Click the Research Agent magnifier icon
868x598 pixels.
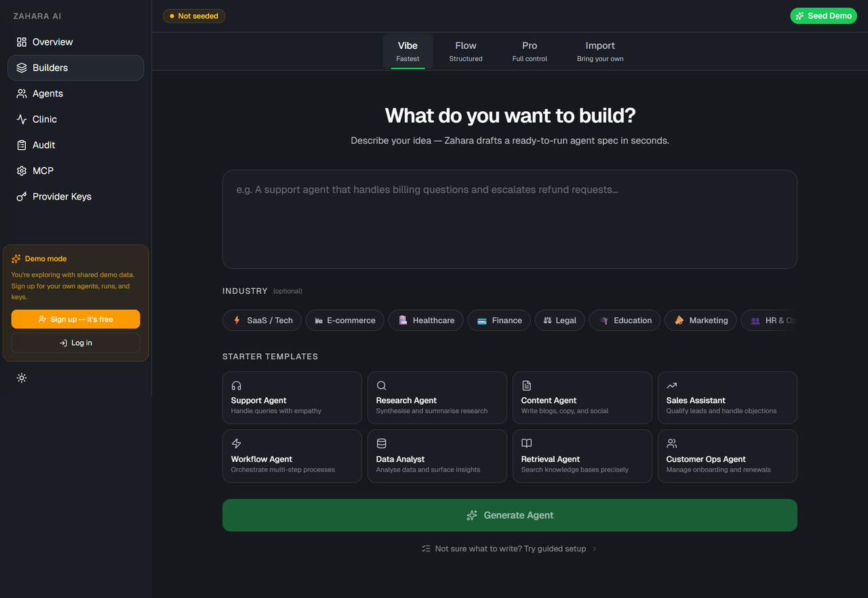tap(382, 386)
